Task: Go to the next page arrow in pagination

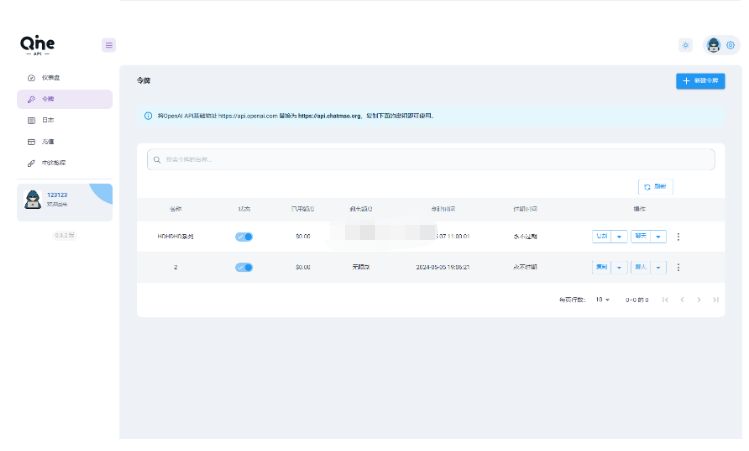Action: (698, 300)
